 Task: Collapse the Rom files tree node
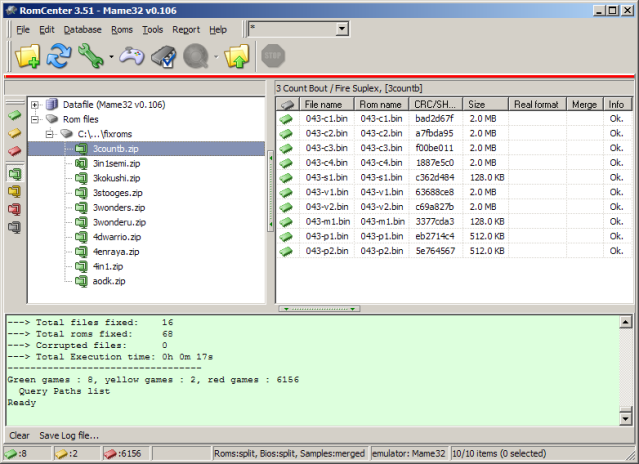(35, 119)
